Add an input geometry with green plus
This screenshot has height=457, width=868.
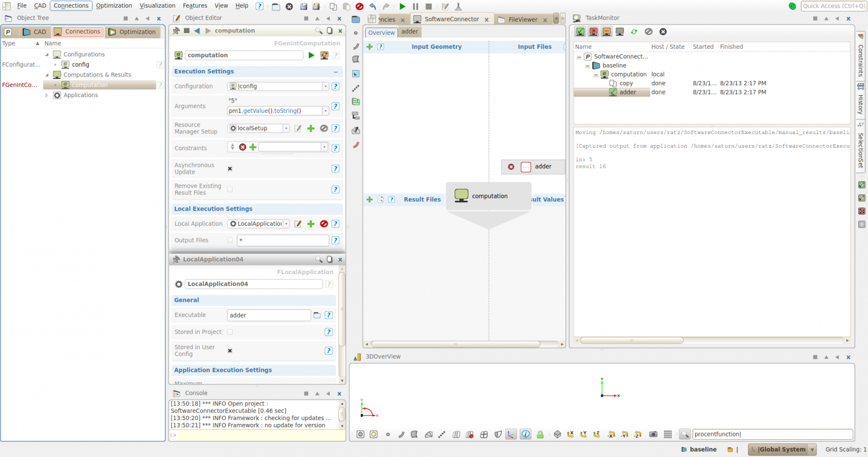click(369, 47)
